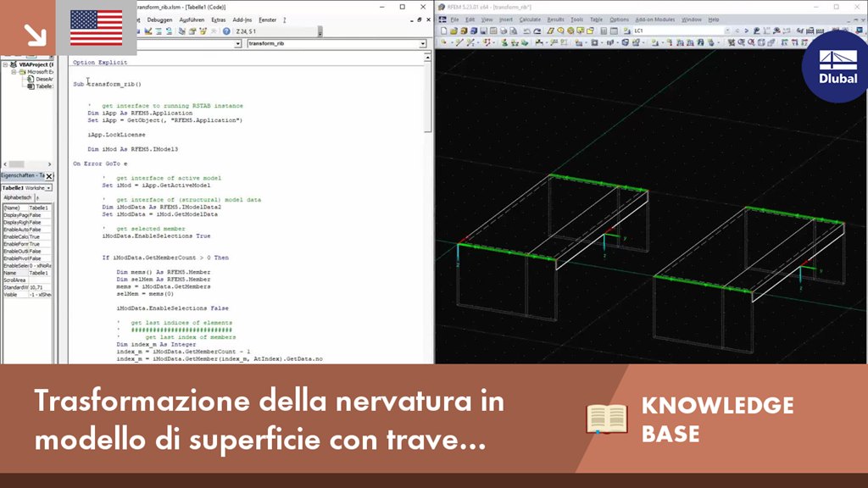Open Debuggen menu in VBA editor
This screenshot has width=868, height=488.
tap(160, 20)
